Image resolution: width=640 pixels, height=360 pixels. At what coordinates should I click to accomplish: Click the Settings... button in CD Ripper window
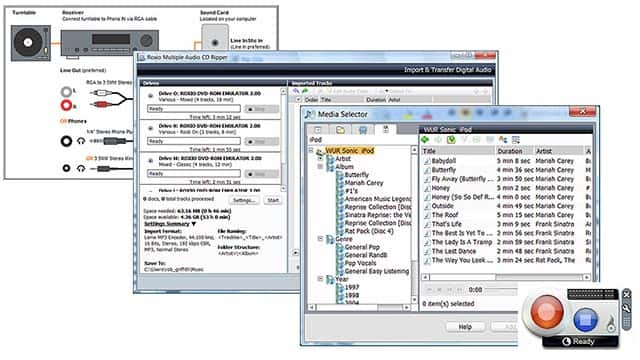coord(244,200)
